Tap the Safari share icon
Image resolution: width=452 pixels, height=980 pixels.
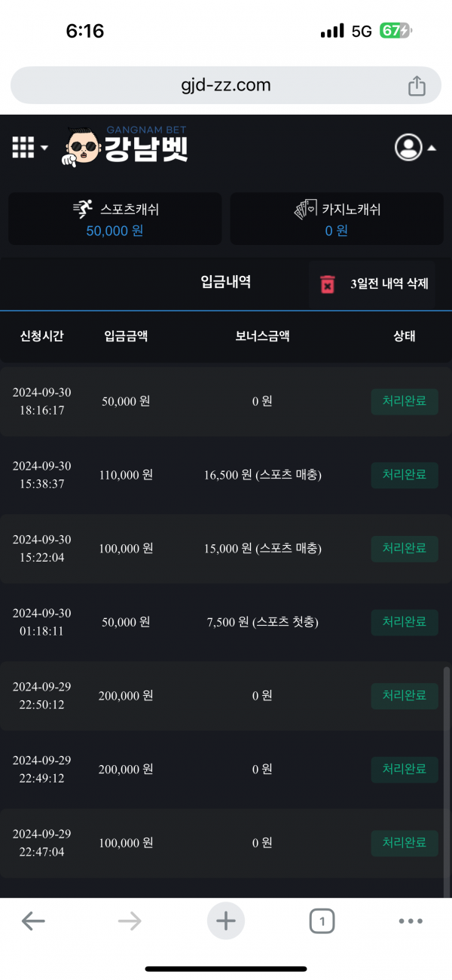pos(417,86)
